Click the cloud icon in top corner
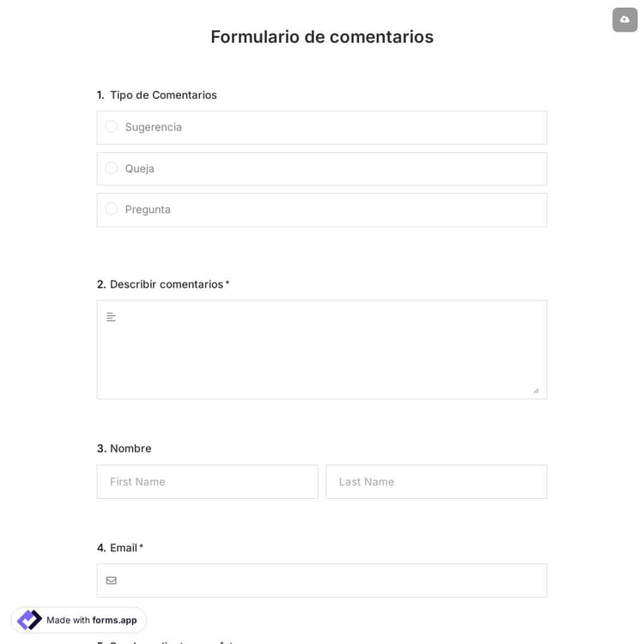This screenshot has width=644, height=644. pyautogui.click(x=624, y=20)
